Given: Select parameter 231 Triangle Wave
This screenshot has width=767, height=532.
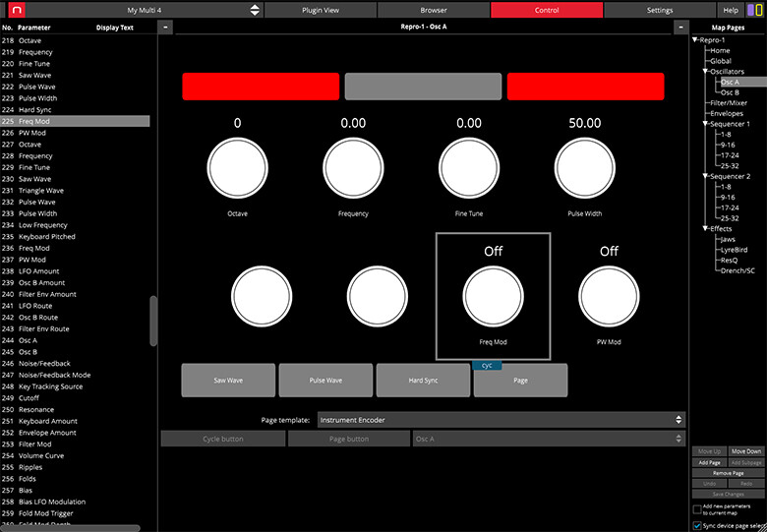Looking at the screenshot, I should [76, 190].
